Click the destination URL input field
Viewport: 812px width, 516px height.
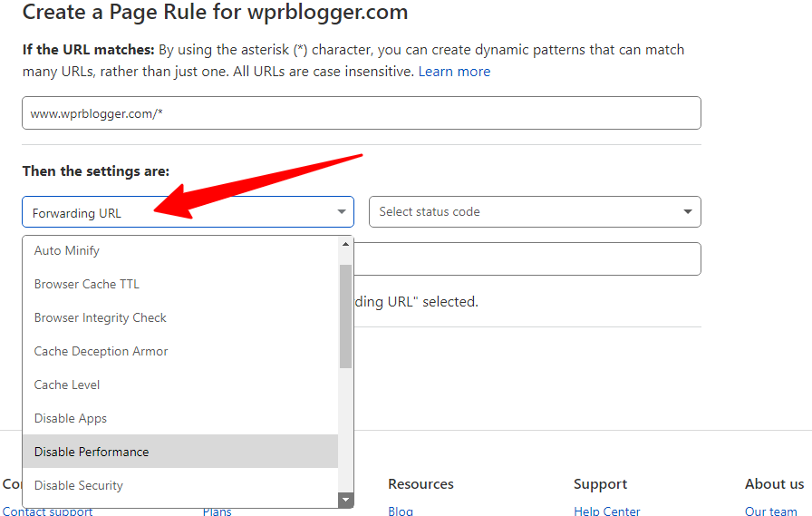tap(527, 258)
